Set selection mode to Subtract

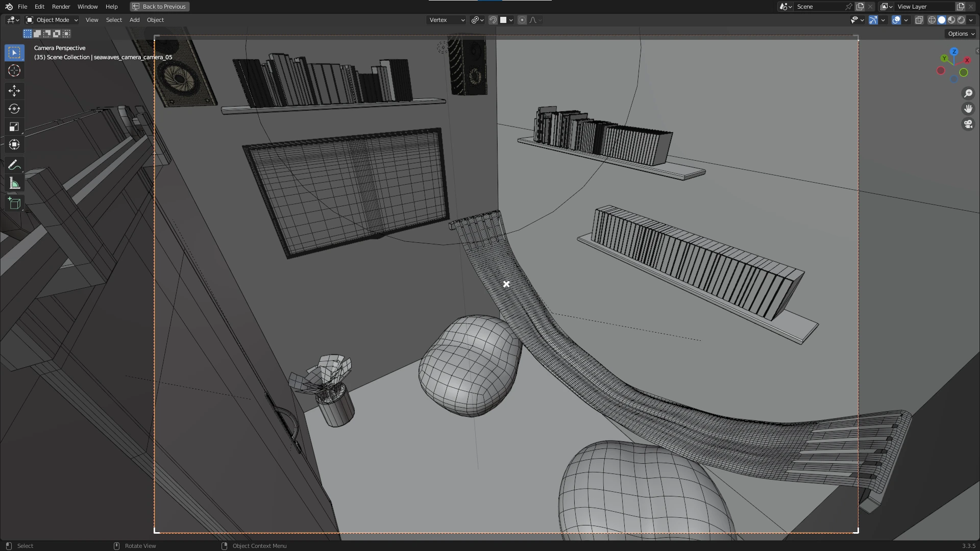(47, 34)
